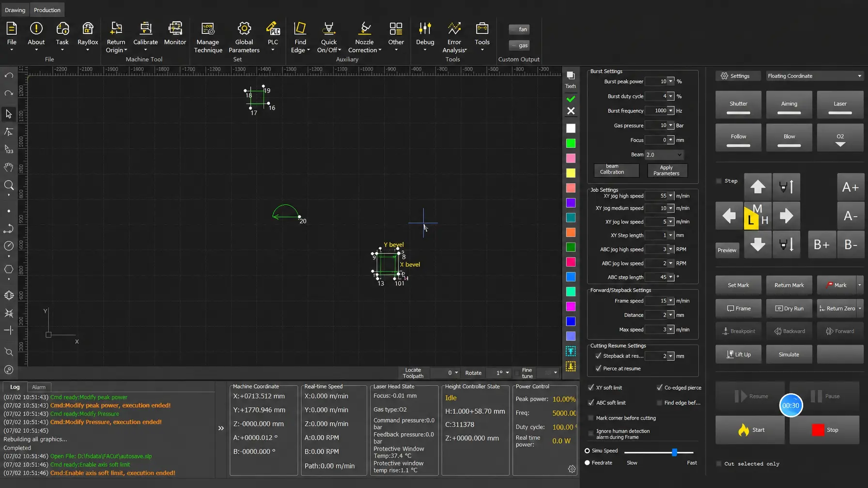Click the redo arrow icon
Viewport: 868px width, 488px height.
pos(9,93)
